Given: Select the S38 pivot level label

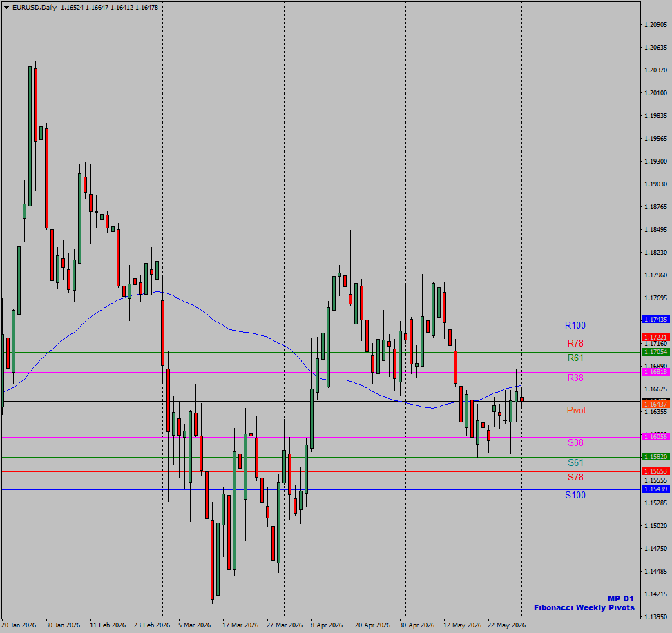Looking at the screenshot, I should (x=575, y=443).
